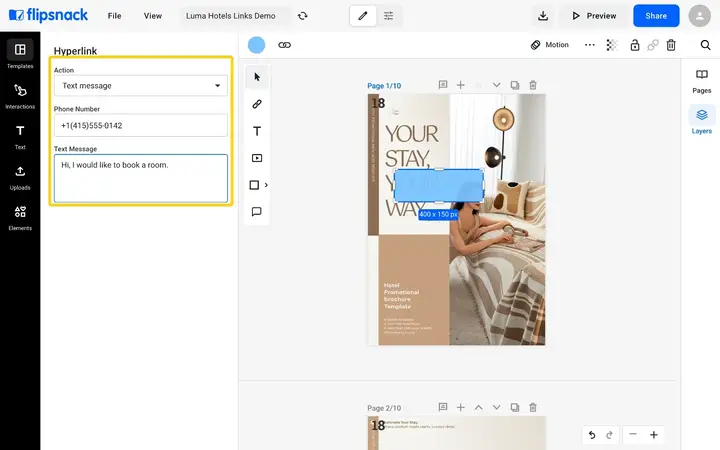
Task: Add notes to Page 1/10
Action: pyautogui.click(x=443, y=85)
